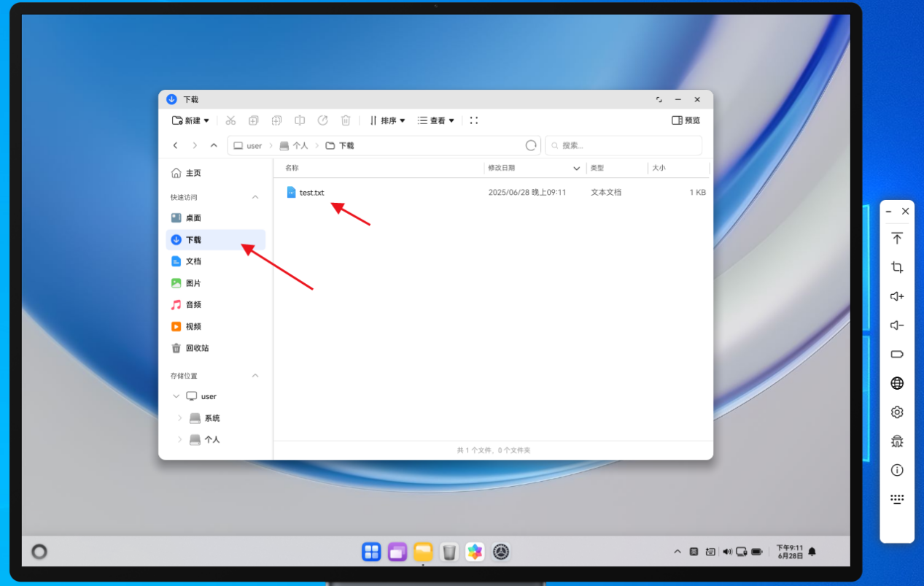Expand the 系统 drive tree node
This screenshot has height=586, width=924.
tap(180, 418)
